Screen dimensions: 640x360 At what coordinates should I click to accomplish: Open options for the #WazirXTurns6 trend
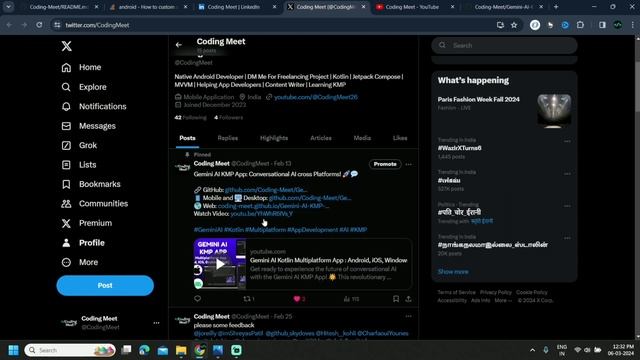(x=567, y=141)
